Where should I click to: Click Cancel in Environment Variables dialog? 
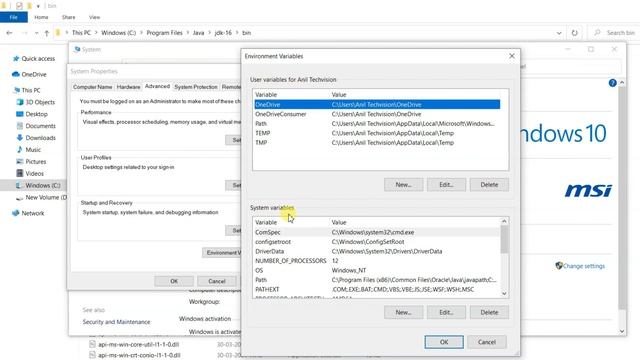tap(487, 342)
